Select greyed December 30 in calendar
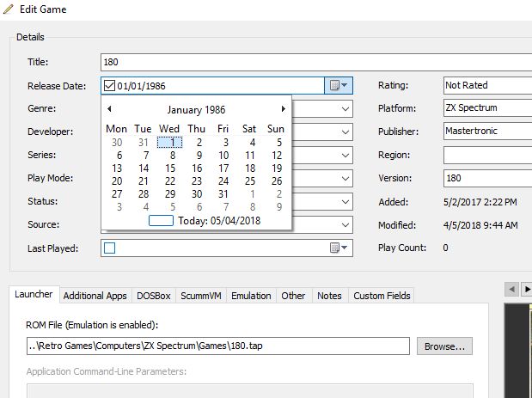This screenshot has width=532, height=398. click(x=117, y=143)
